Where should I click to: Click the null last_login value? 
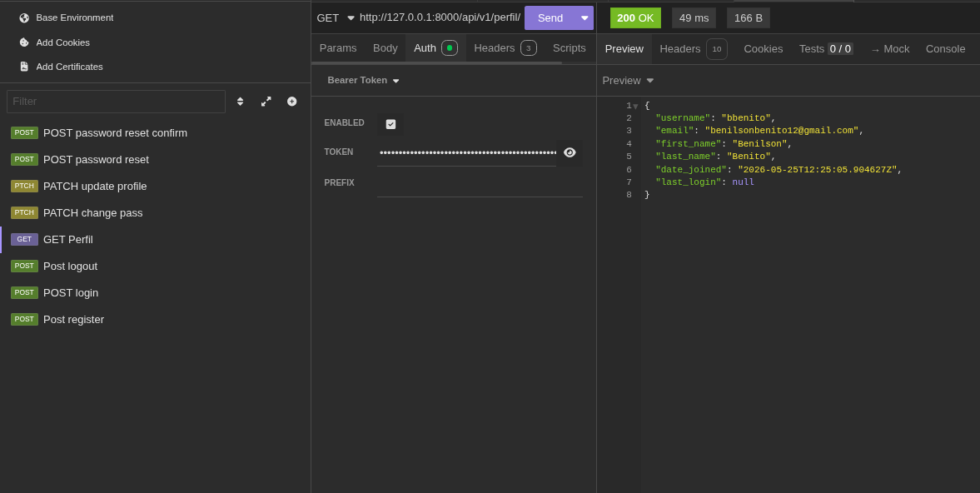(744, 182)
